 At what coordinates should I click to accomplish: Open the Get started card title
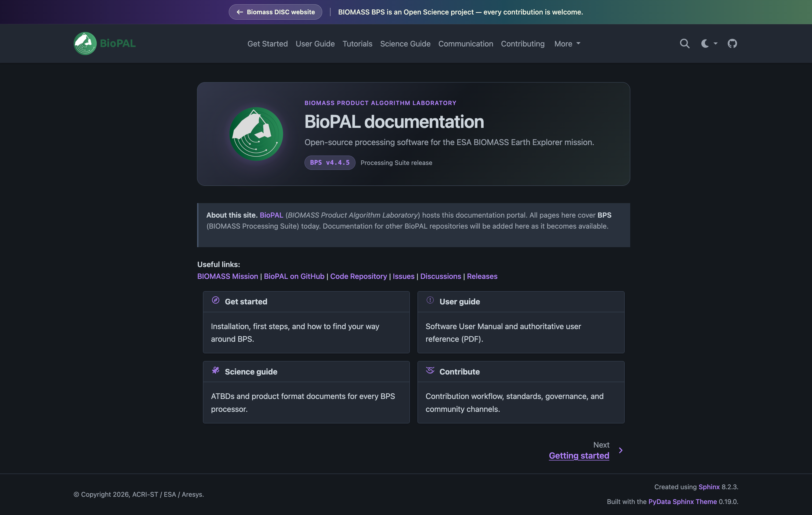246,302
